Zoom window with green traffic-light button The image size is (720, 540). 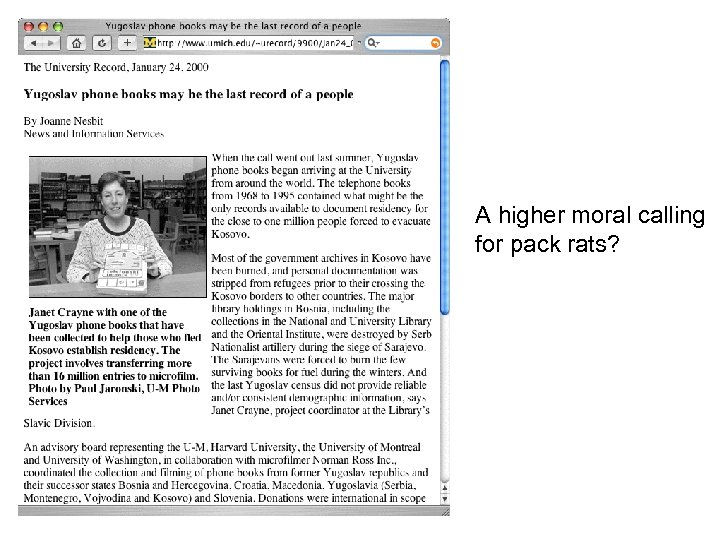pyautogui.click(x=58, y=27)
